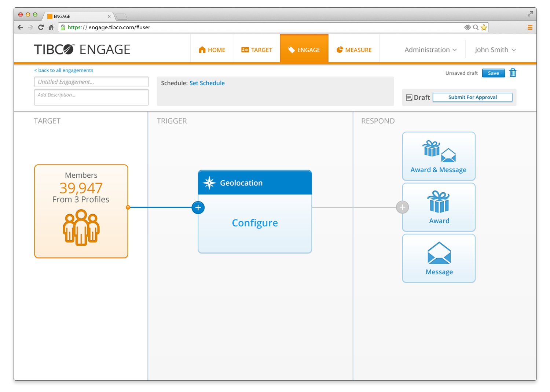Open the browser hamburger menu

(x=530, y=27)
